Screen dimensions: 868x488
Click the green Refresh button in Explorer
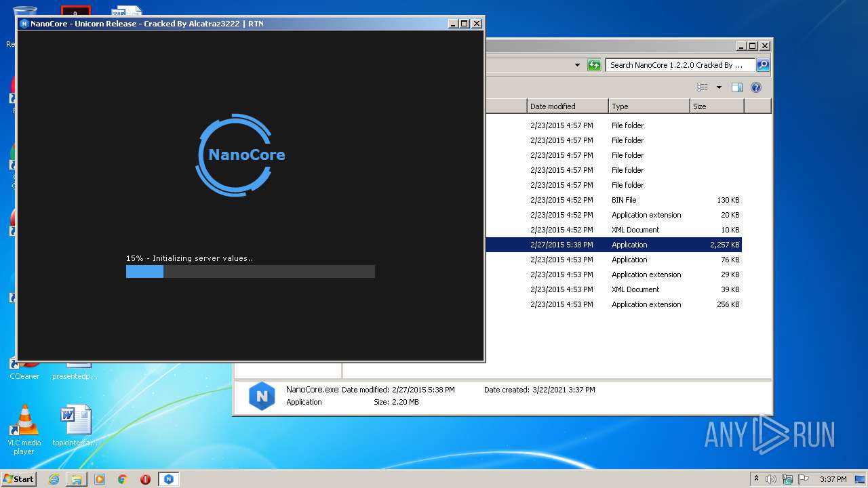594,65
